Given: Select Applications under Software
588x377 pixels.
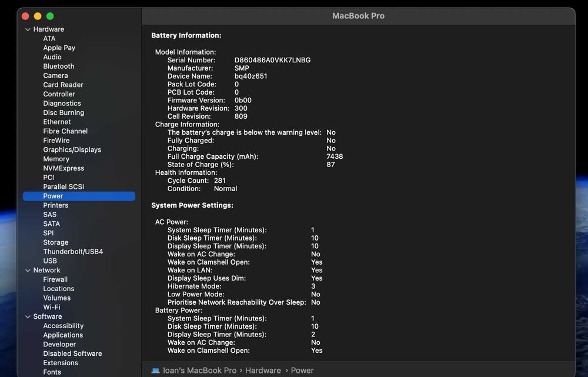Looking at the screenshot, I should coord(63,335).
